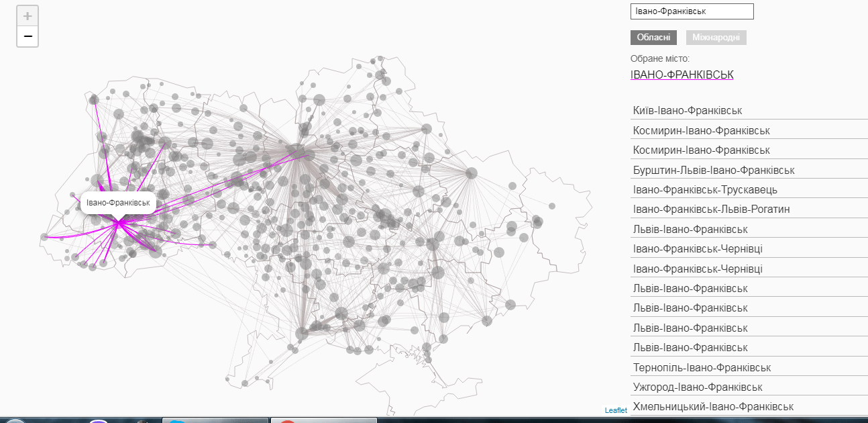This screenshot has height=423, width=868.
Task: Select the first Космирин-Івано-Франківськ route
Action: click(x=749, y=130)
